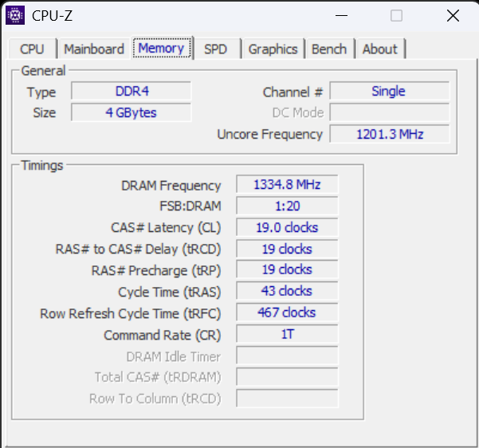The height and width of the screenshot is (448, 479).
Task: Click the RAS# Precharge (tRP) label
Action: click(156, 270)
